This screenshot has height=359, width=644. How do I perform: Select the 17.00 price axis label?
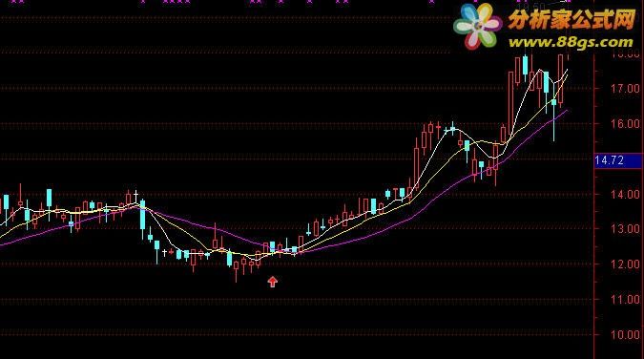625,89
